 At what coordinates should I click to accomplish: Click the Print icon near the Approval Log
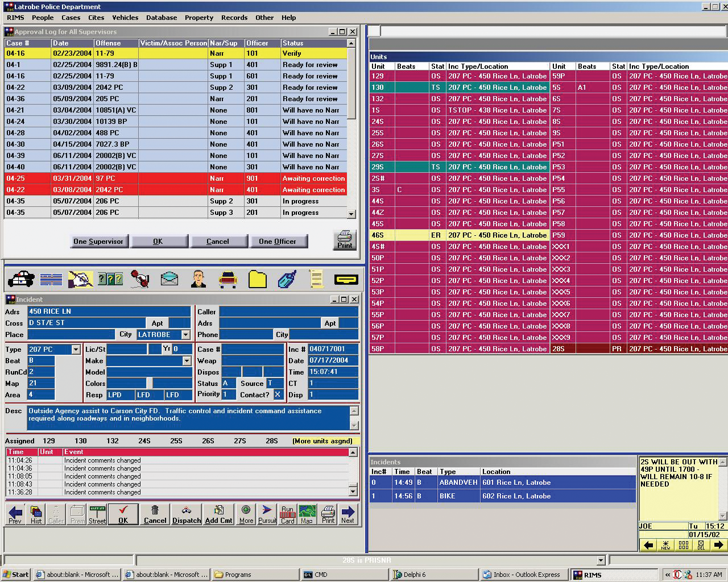345,240
